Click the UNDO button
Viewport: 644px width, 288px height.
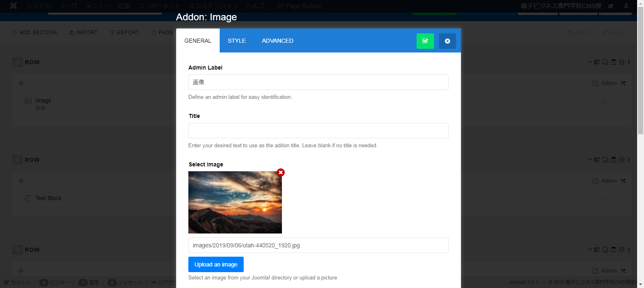(579, 33)
